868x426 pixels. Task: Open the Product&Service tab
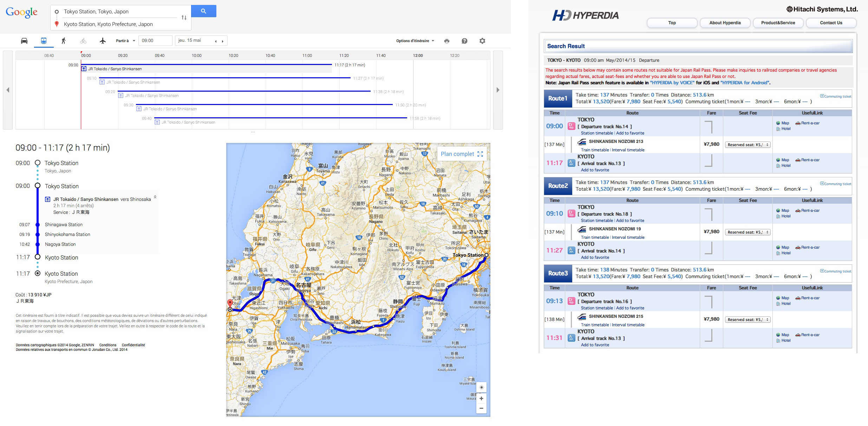coord(778,23)
